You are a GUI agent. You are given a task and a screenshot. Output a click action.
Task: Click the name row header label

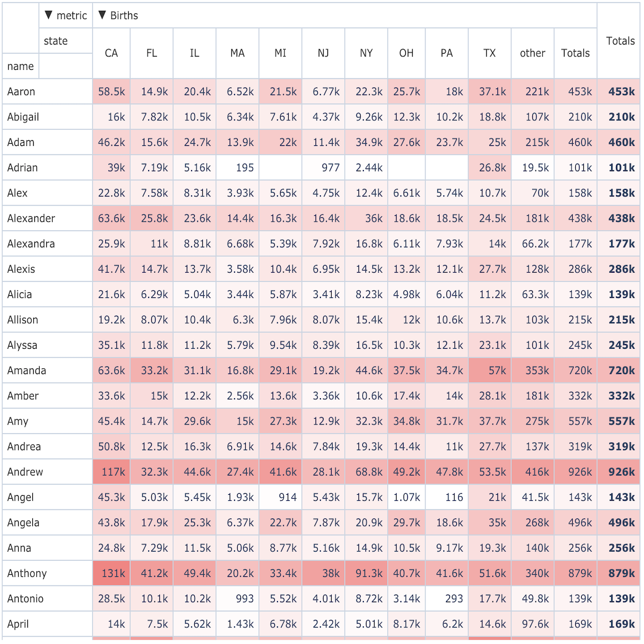point(20,67)
